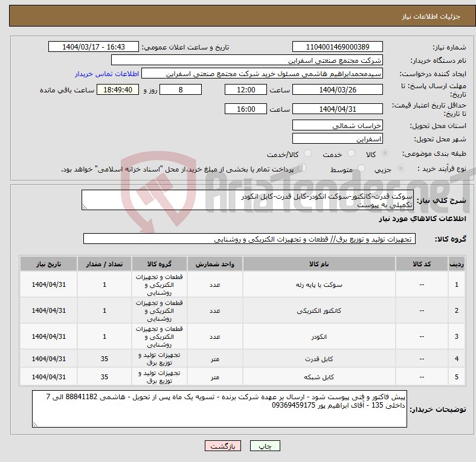476x462 pixels.
Task: Click the announcement date field 1404/03/17 - 16:43
Action: 94,47
